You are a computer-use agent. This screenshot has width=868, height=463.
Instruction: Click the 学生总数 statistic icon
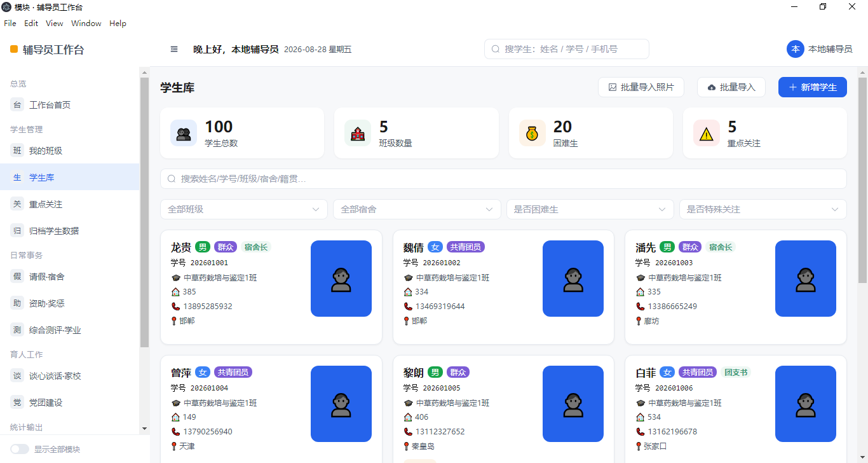click(184, 134)
